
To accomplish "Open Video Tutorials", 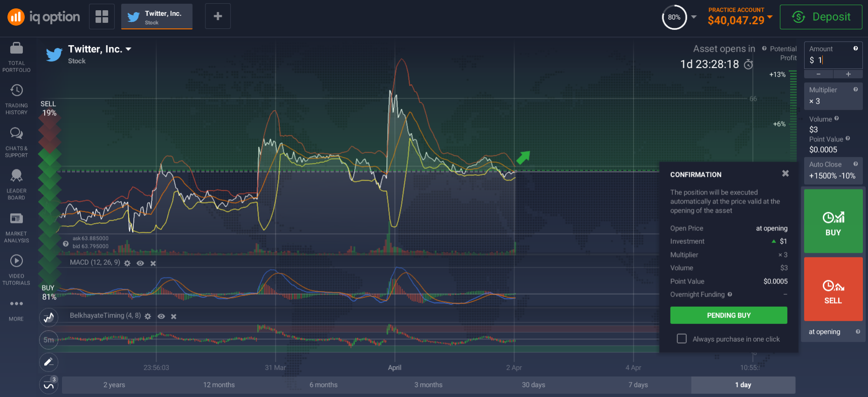I will [16, 269].
